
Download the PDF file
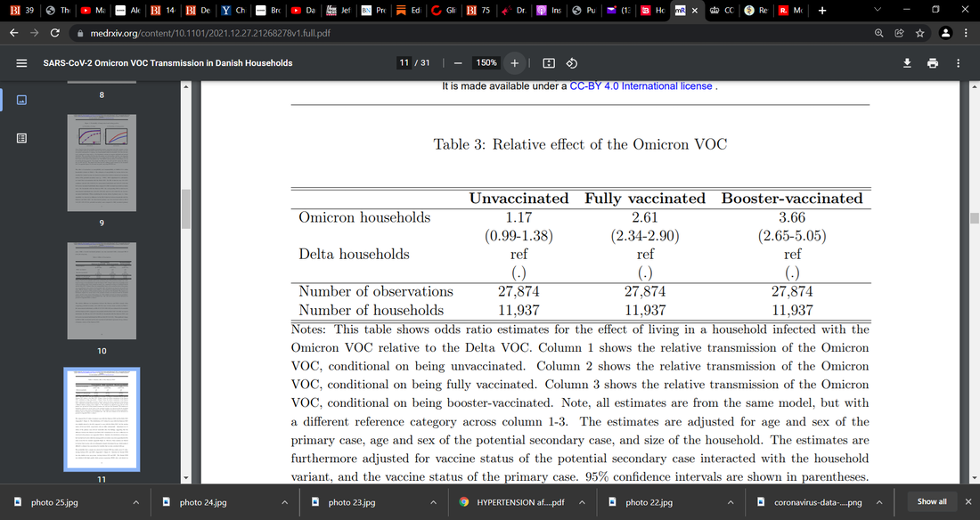point(907,63)
